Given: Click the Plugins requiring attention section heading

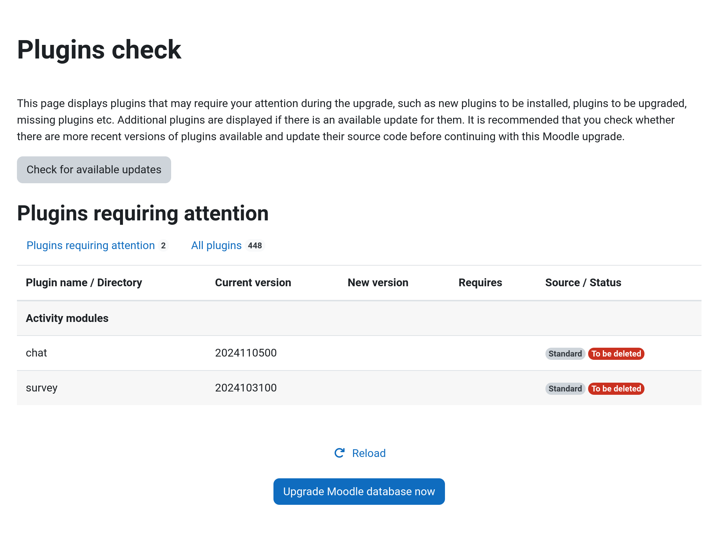Looking at the screenshot, I should click(143, 213).
